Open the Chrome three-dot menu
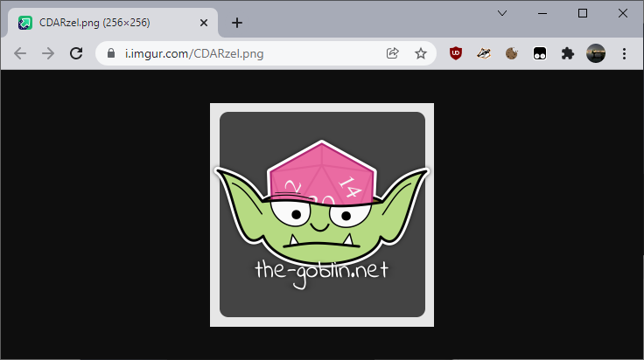The height and width of the screenshot is (360, 644). click(624, 53)
